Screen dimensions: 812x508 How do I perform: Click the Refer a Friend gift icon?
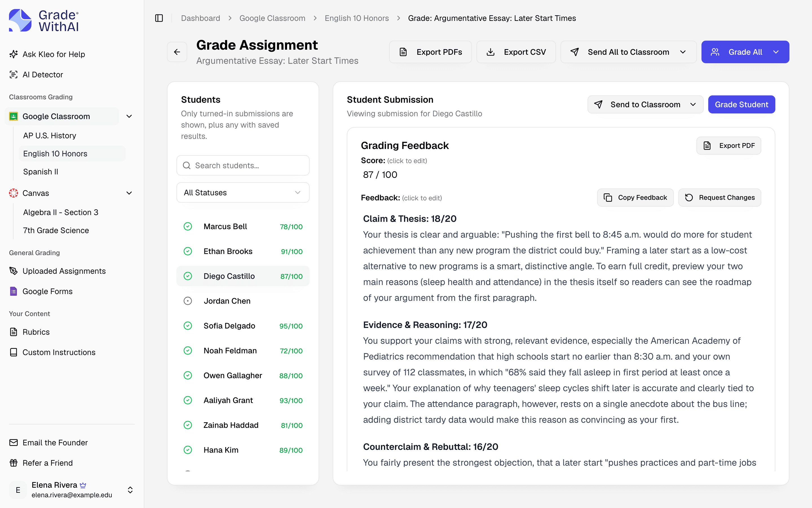coord(14,463)
